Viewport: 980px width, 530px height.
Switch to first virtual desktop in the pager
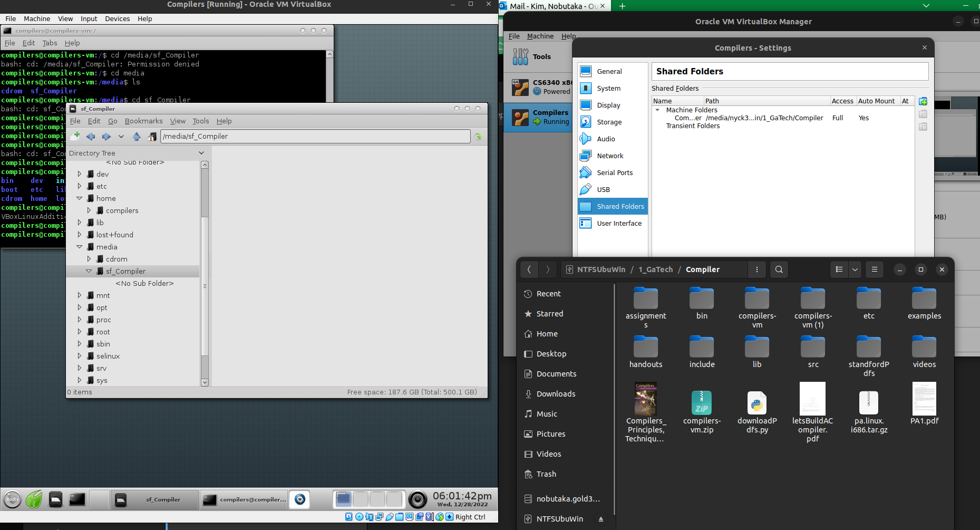pos(344,499)
